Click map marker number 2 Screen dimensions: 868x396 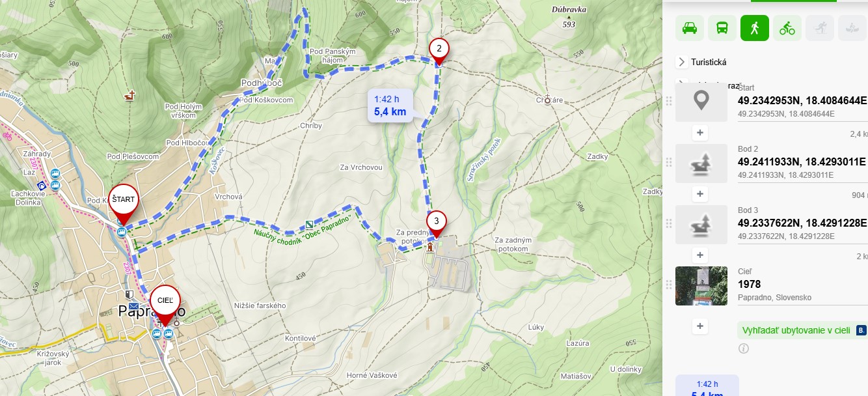coord(439,49)
